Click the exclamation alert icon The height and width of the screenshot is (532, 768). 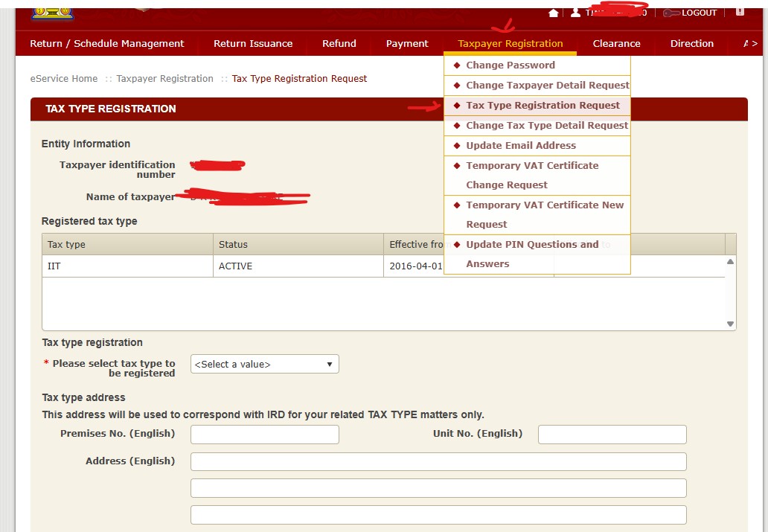740,12
